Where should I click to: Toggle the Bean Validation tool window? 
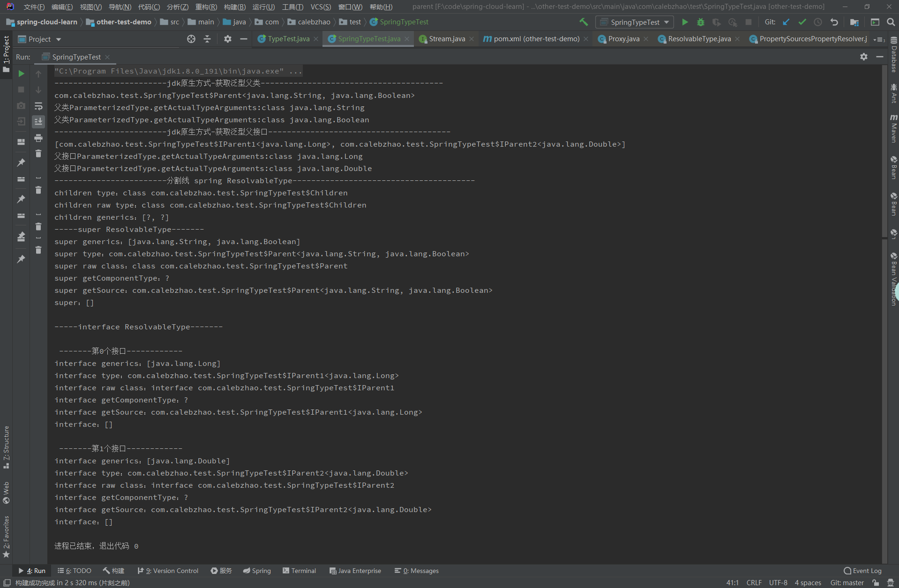click(894, 279)
